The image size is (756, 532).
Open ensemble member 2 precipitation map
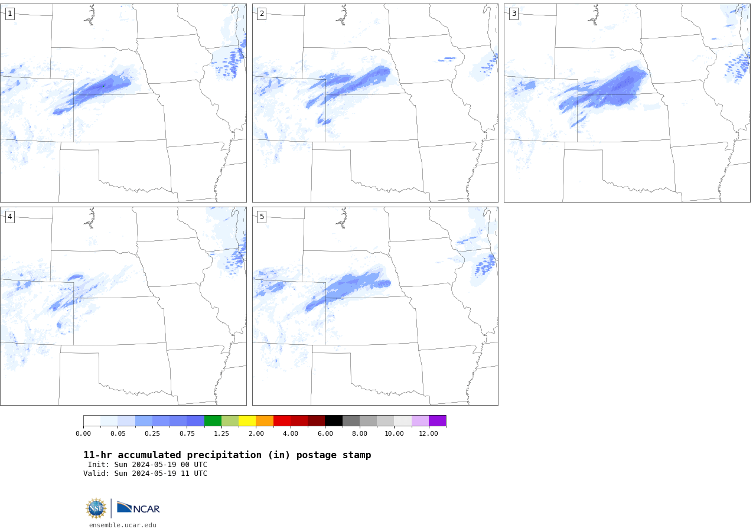(x=375, y=103)
